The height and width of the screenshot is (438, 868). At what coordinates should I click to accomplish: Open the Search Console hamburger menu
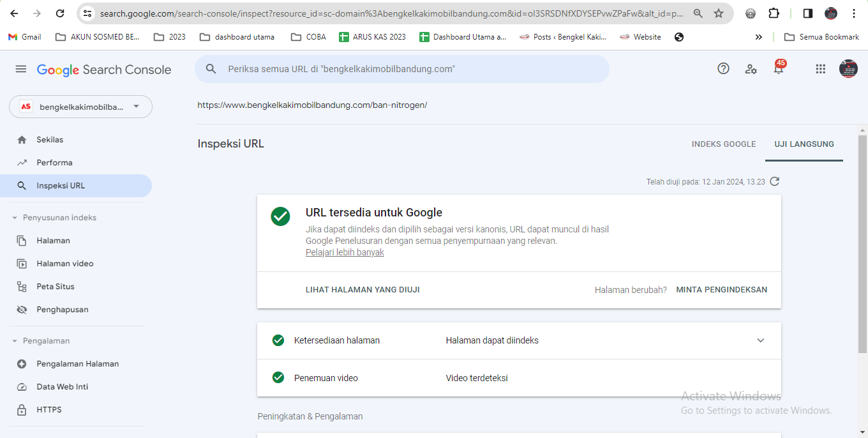tap(21, 69)
